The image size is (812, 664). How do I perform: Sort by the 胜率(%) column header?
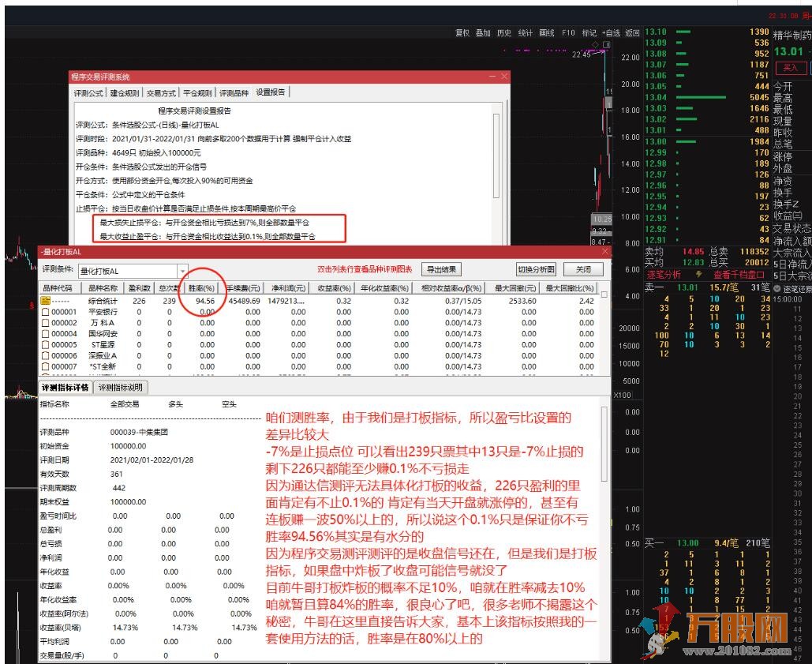(x=201, y=288)
